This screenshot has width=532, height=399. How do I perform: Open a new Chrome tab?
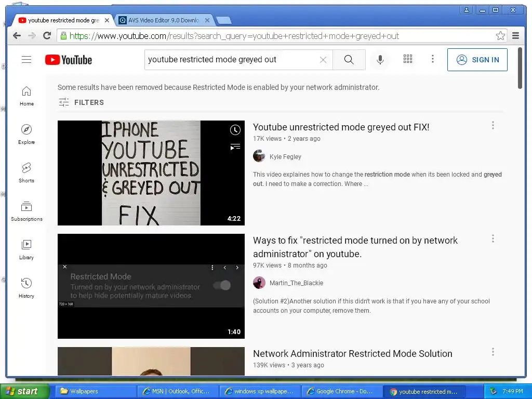coord(224,21)
